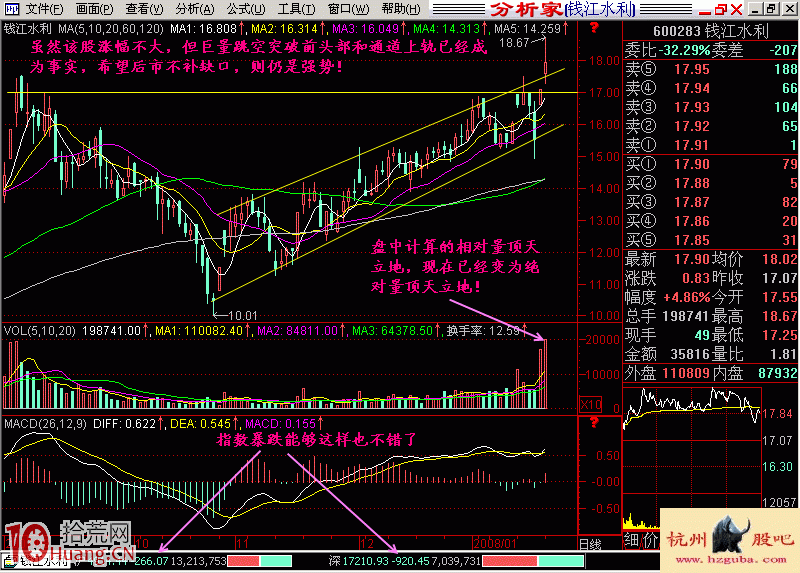Click the 卖③ 17.93 order row
Viewport: 800px width, 573px height.
(711, 107)
